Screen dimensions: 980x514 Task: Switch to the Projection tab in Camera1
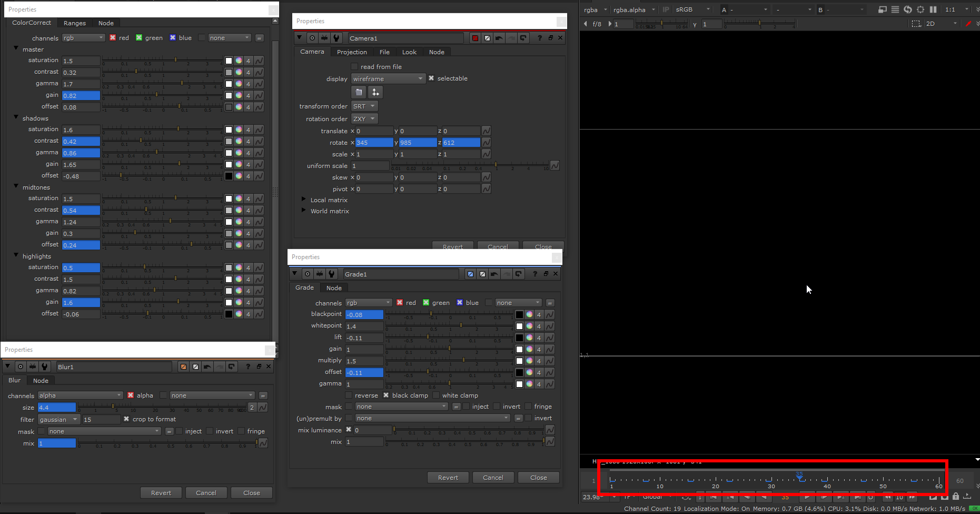click(x=351, y=52)
